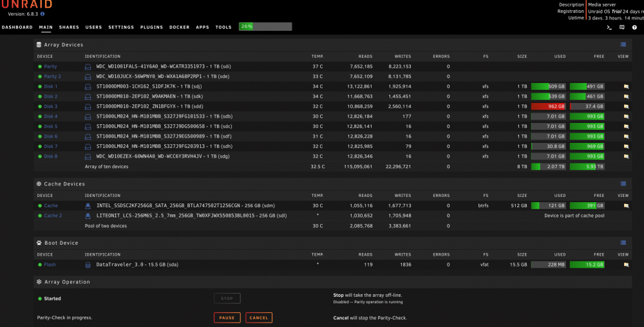Browse Flash via folder view icon
644x327 pixels.
pos(626,265)
